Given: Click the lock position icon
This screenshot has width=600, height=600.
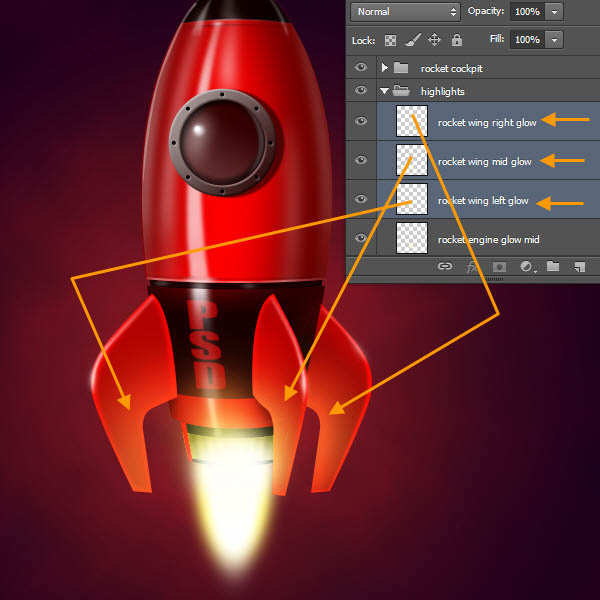Looking at the screenshot, I should (434, 40).
